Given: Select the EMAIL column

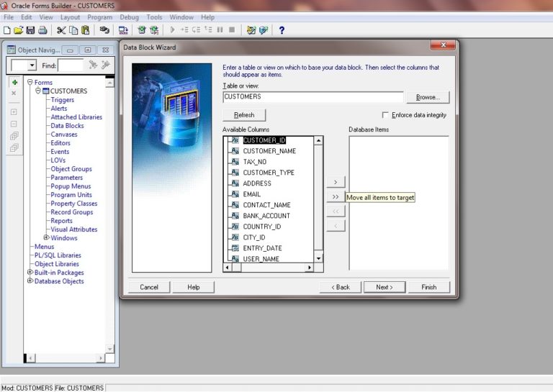Looking at the screenshot, I should [x=252, y=194].
